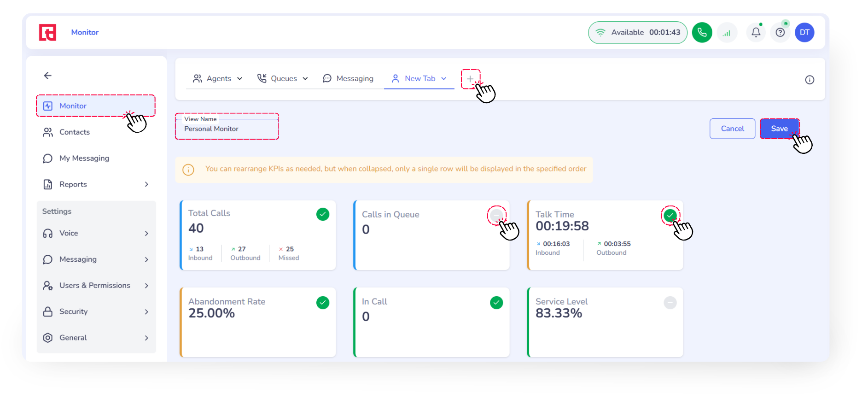This screenshot has width=868, height=405.
Task: Click the green phone dialer icon
Action: tap(702, 32)
